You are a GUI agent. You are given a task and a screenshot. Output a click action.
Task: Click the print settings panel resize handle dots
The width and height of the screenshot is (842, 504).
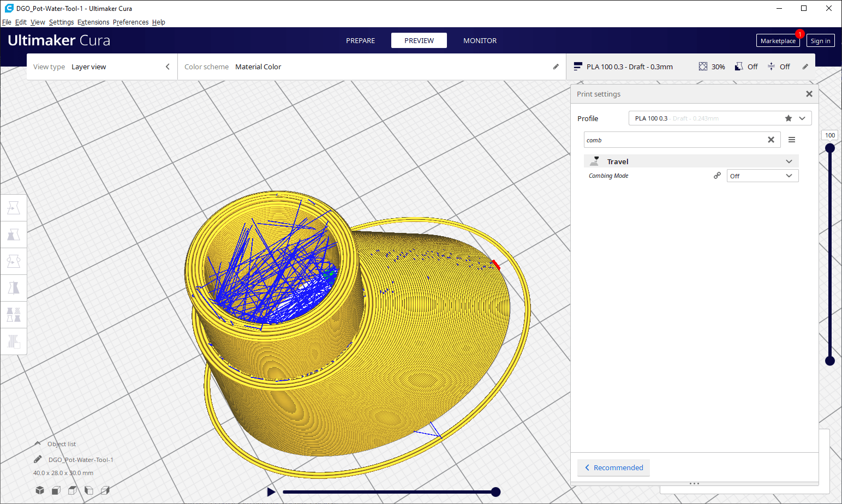click(x=694, y=483)
